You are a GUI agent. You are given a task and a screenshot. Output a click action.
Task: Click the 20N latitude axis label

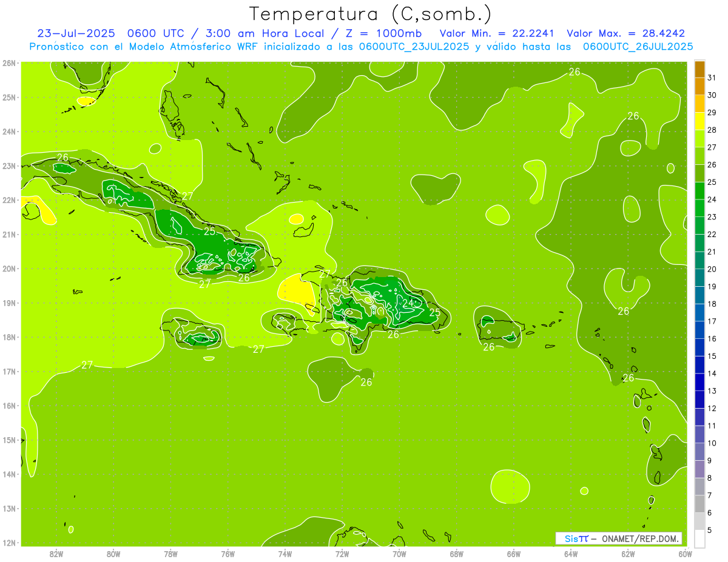pyautogui.click(x=9, y=269)
